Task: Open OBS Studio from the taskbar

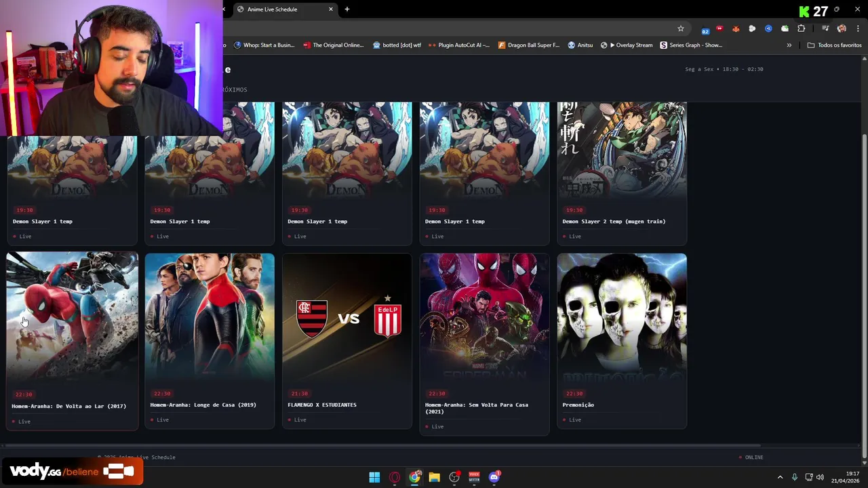Action: point(454,477)
